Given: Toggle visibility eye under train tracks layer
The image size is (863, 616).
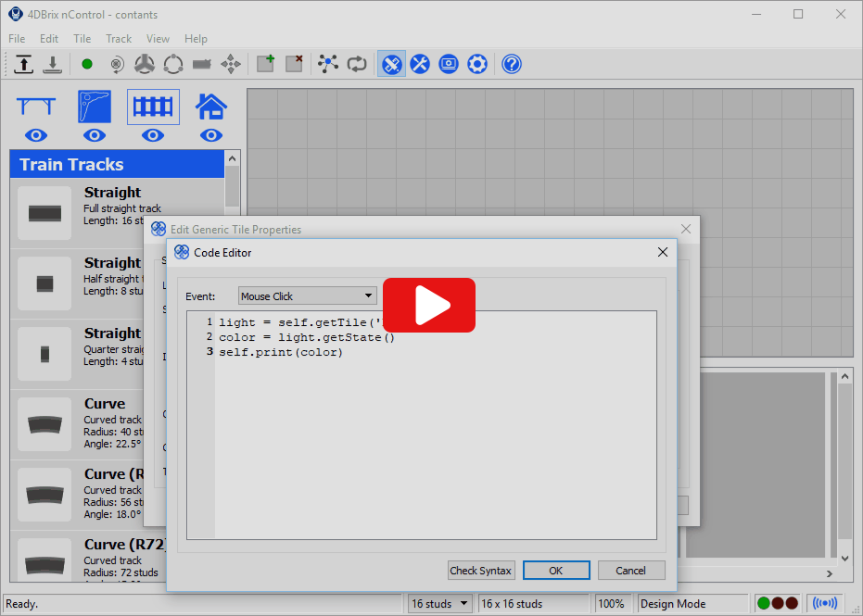Looking at the screenshot, I should click(153, 135).
